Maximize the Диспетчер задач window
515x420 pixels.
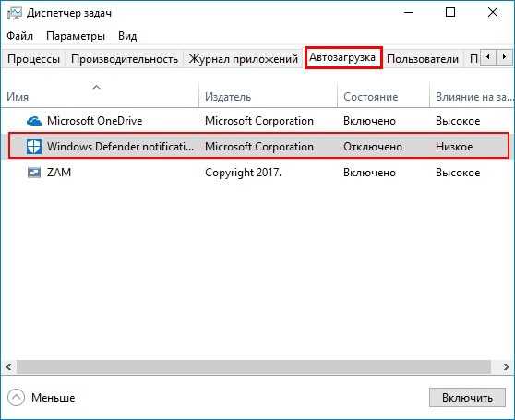point(450,13)
